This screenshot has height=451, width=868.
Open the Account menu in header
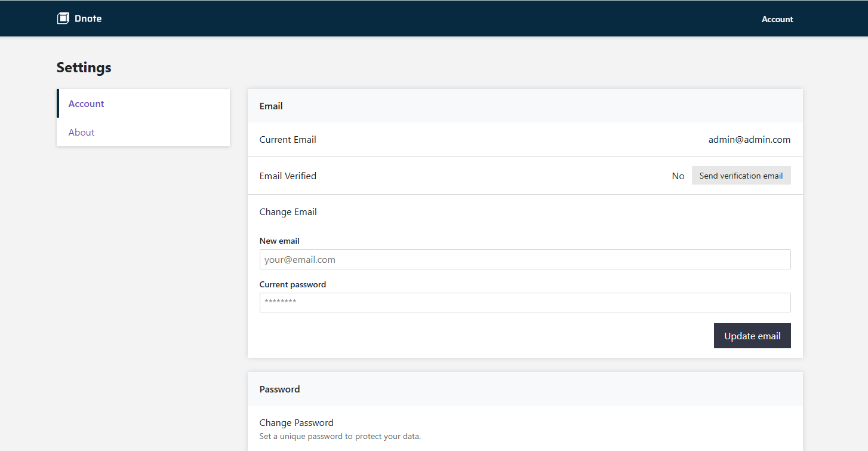[x=777, y=19]
